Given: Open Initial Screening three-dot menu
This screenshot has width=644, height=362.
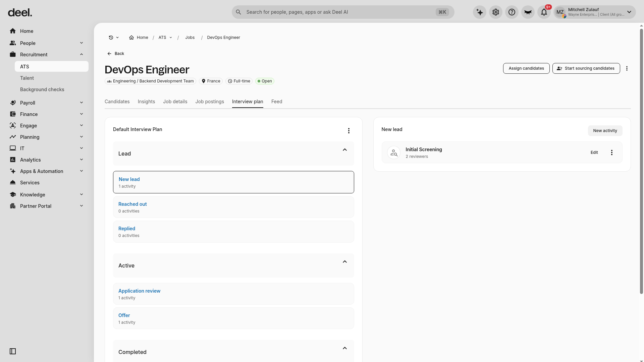Looking at the screenshot, I should coord(612,153).
